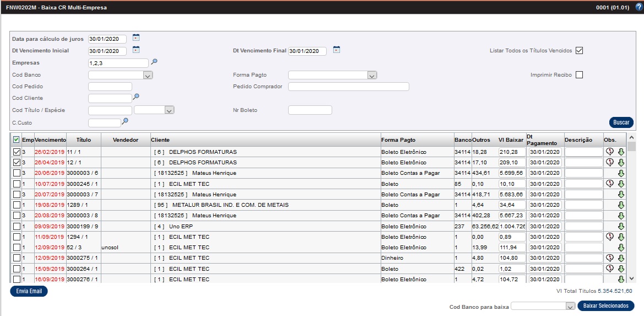Click the Pedido Comprador input field
Image resolution: width=644 pixels, height=316 pixels.
[x=348, y=87]
